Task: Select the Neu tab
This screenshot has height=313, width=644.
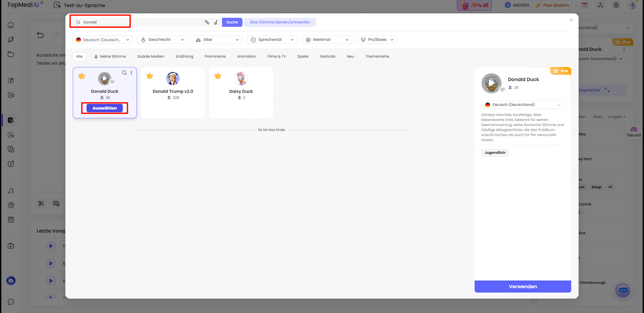Action: pos(351,56)
